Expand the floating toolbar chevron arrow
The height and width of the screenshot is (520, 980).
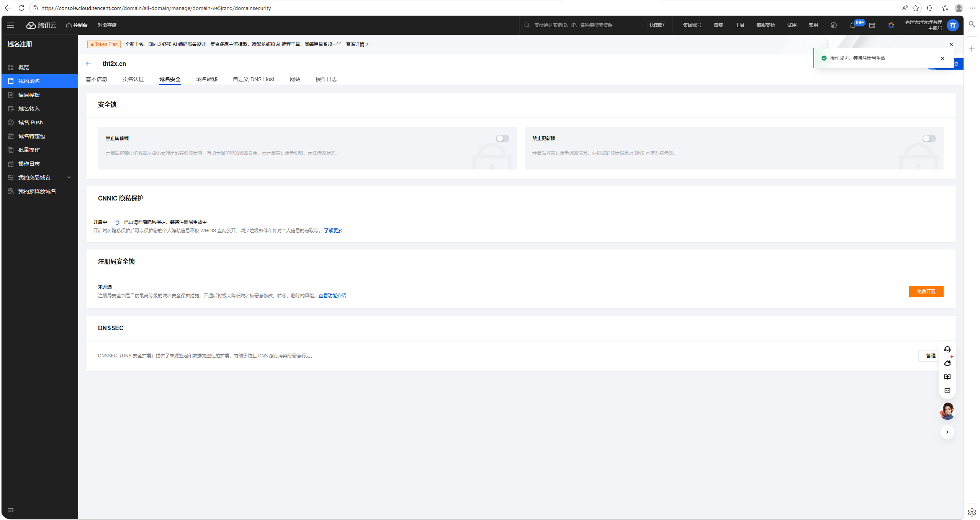point(947,432)
